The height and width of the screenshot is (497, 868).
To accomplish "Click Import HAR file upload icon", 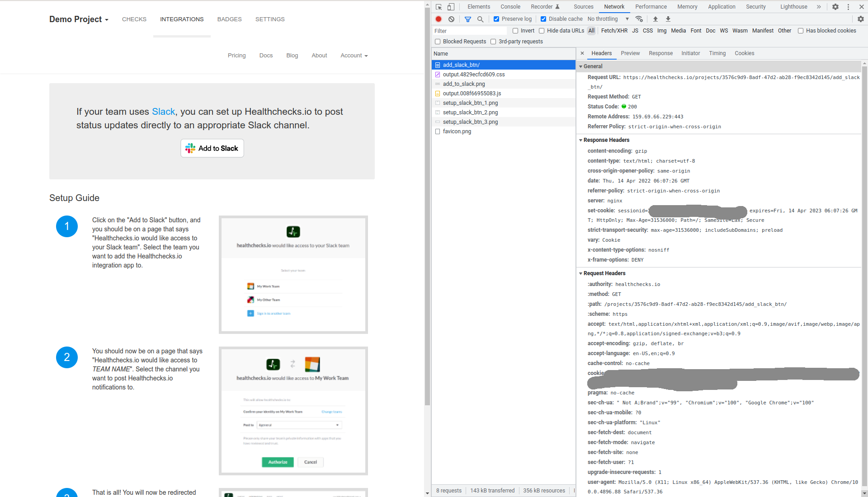I will pyautogui.click(x=655, y=19).
